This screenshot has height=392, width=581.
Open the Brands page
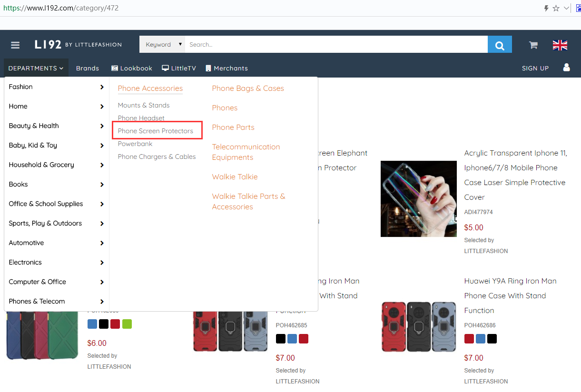tap(88, 68)
